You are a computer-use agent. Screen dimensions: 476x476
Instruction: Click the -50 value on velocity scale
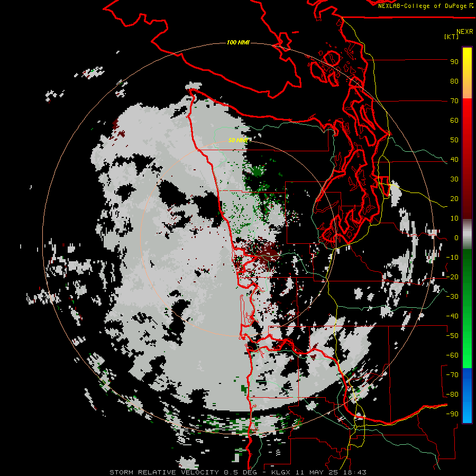(452, 336)
